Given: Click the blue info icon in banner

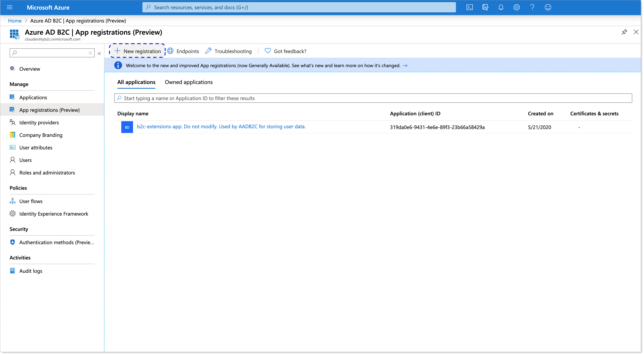Looking at the screenshot, I should pos(118,65).
